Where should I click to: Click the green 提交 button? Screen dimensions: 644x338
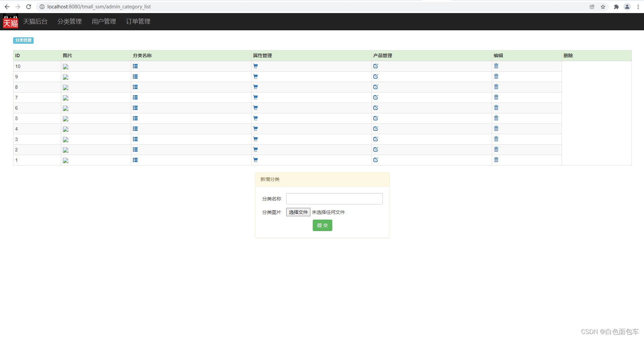pos(323,225)
